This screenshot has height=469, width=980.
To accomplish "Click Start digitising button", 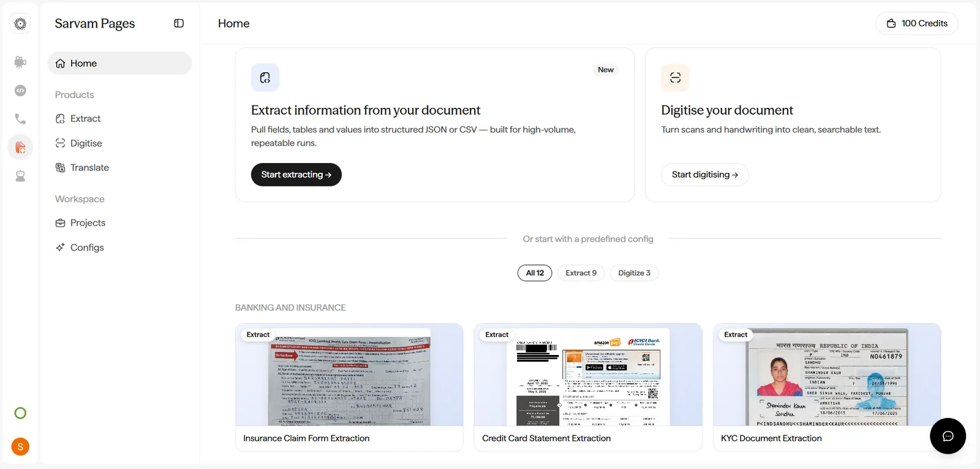I will click(x=704, y=175).
